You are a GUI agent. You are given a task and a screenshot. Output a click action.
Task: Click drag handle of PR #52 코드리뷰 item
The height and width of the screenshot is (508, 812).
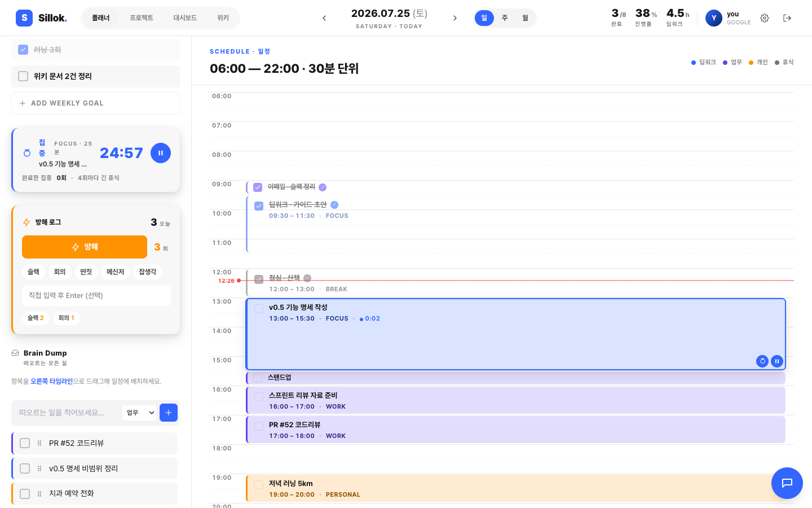click(39, 443)
